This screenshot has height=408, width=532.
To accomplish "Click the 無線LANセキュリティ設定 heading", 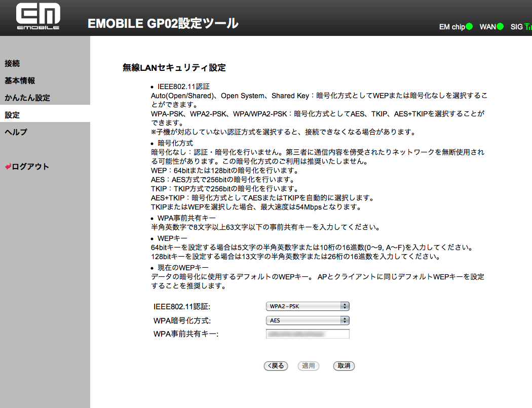I will pyautogui.click(x=174, y=68).
